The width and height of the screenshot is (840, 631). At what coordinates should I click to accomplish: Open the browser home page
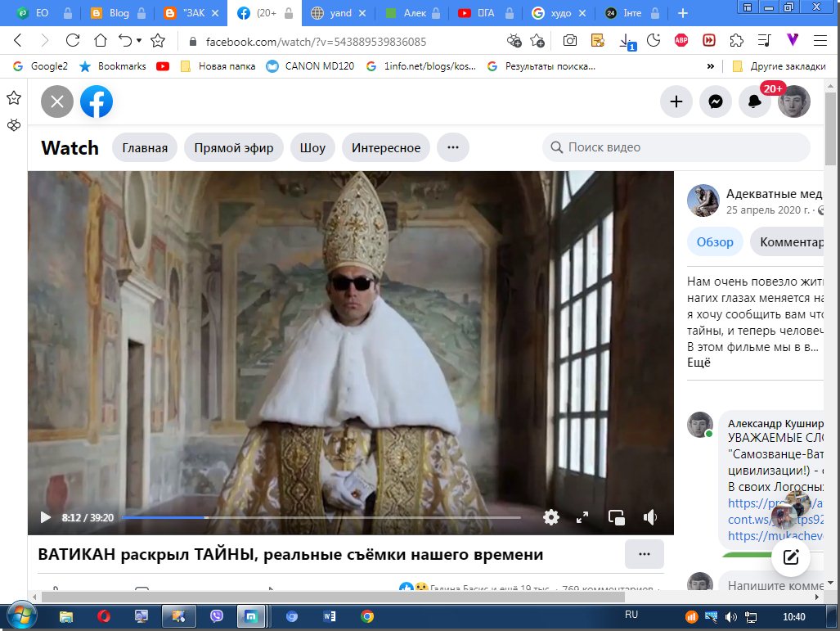(100, 41)
